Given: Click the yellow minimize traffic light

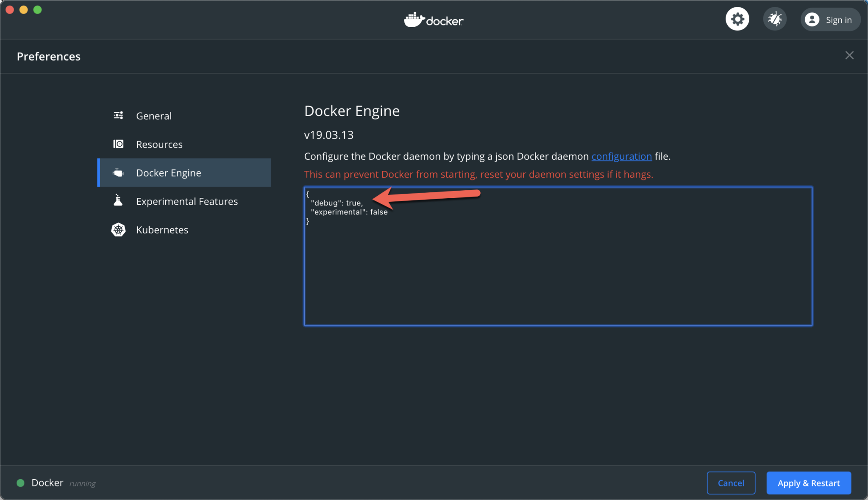Looking at the screenshot, I should [24, 9].
